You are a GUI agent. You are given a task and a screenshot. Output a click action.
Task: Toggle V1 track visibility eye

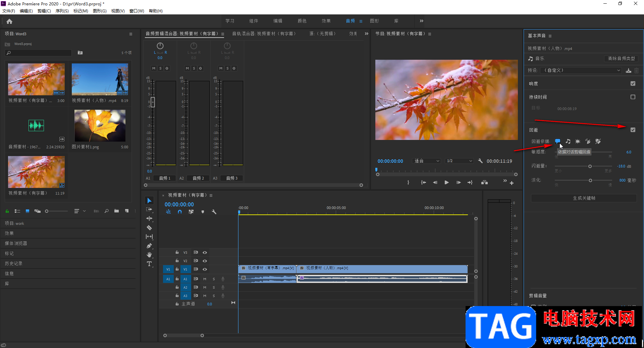click(205, 269)
